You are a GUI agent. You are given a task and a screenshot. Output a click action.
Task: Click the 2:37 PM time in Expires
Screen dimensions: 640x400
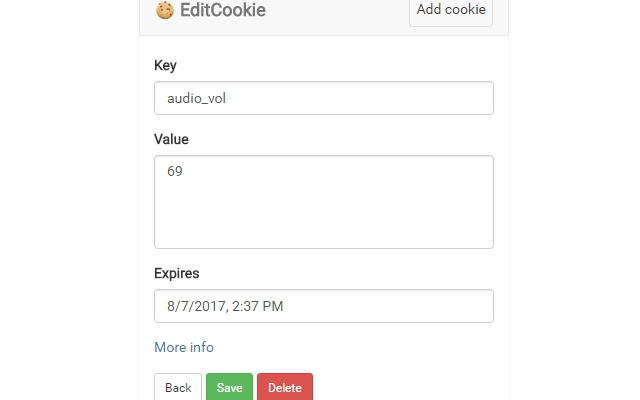(x=257, y=306)
